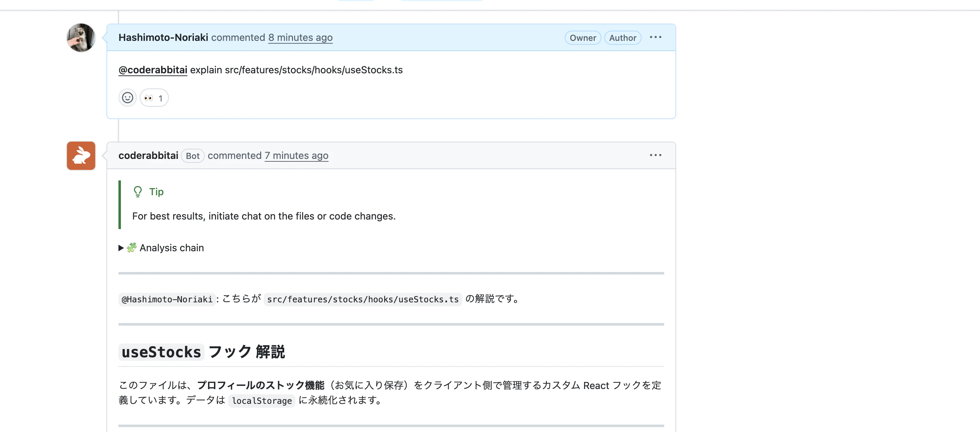Open the '8 minutes ago' timestamp link
Viewport: 980px width, 432px height.
click(300, 38)
